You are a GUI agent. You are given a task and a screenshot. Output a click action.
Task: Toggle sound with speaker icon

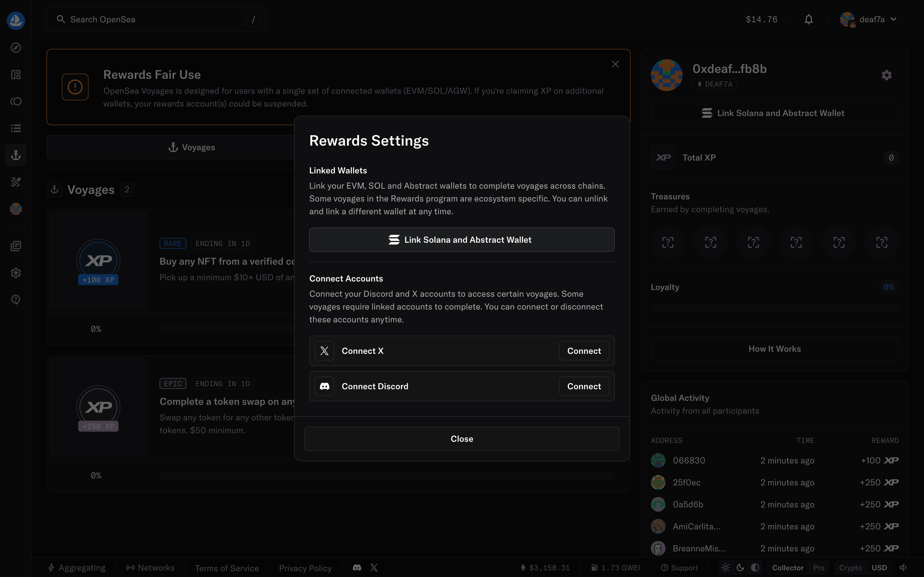(x=903, y=568)
